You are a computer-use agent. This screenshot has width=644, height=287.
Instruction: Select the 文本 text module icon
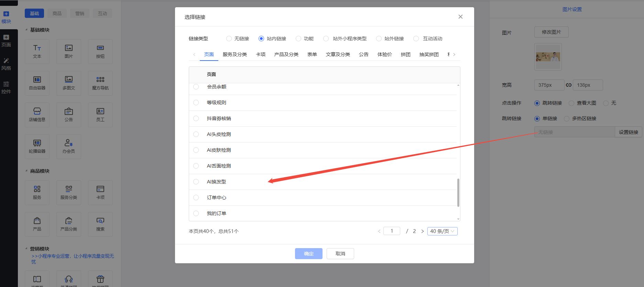coord(37,51)
